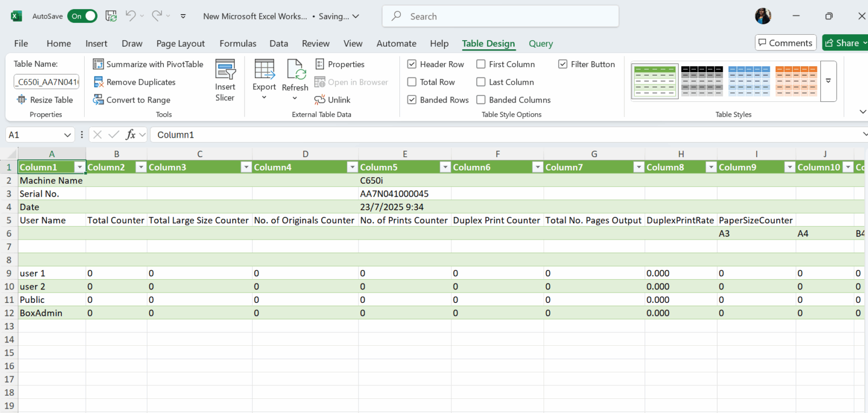Click the Comments button

tap(785, 43)
